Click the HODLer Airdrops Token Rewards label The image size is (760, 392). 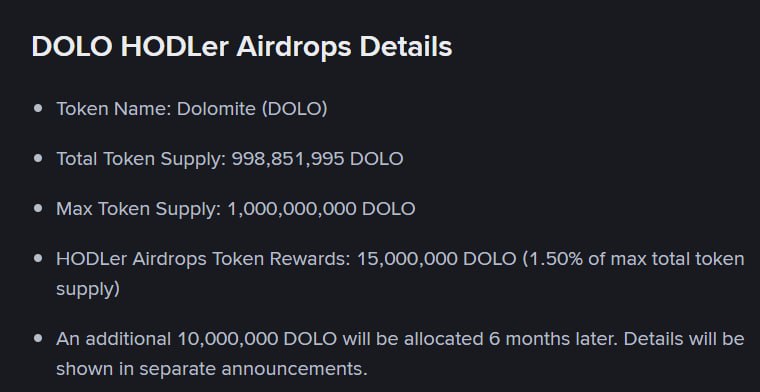coord(203,259)
